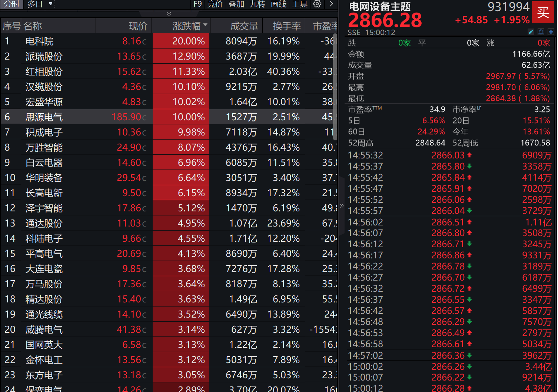Show more toolbar options with right arrow
Screen dimensions: 558x392
tap(331, 4)
